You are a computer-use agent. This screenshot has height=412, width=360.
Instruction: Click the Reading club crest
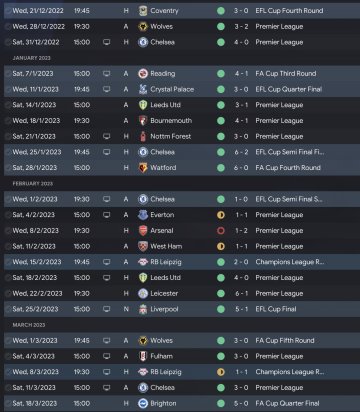coord(143,74)
